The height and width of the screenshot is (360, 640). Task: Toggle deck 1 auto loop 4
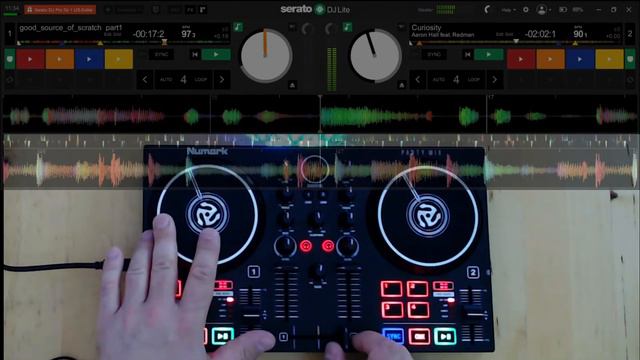click(183, 80)
